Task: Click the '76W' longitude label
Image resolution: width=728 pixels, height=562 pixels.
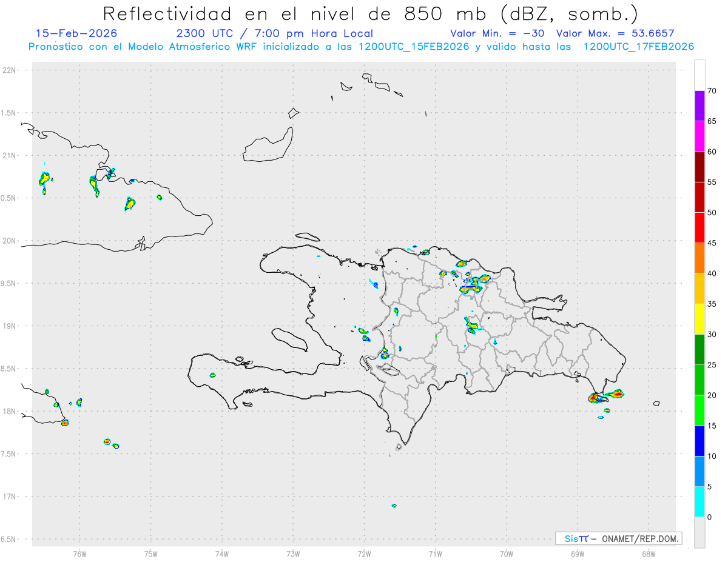Action: [79, 554]
